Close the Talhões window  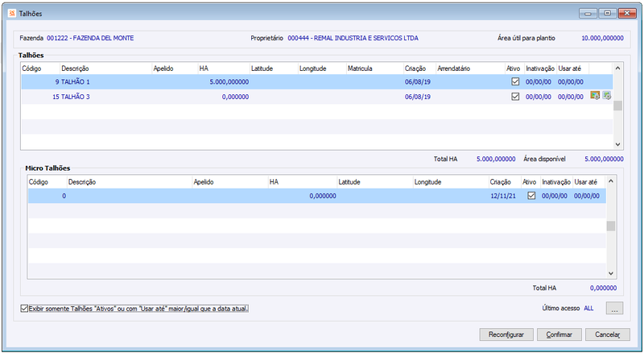point(627,13)
